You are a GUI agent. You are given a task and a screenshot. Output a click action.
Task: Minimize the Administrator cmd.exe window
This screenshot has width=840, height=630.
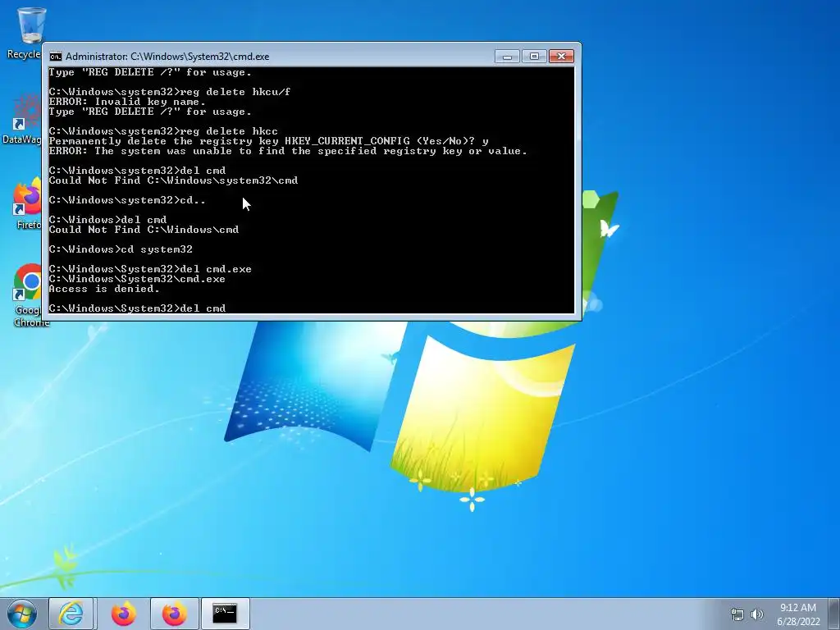click(x=507, y=57)
